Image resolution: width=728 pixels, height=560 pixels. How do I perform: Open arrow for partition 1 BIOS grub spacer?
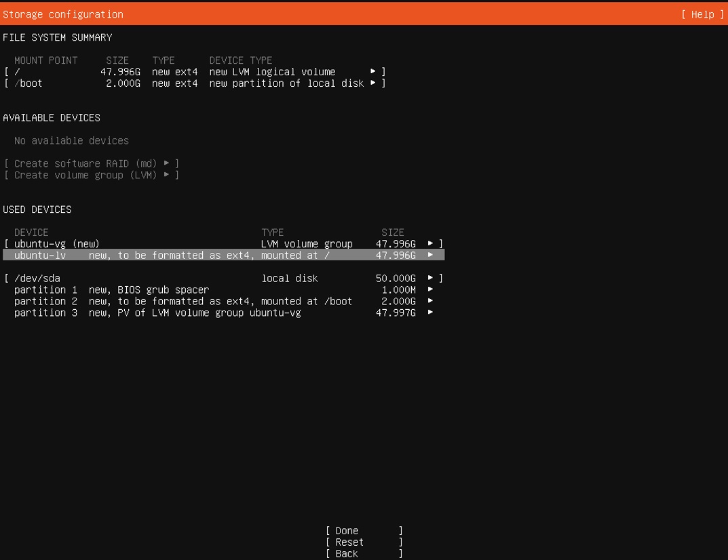click(430, 289)
